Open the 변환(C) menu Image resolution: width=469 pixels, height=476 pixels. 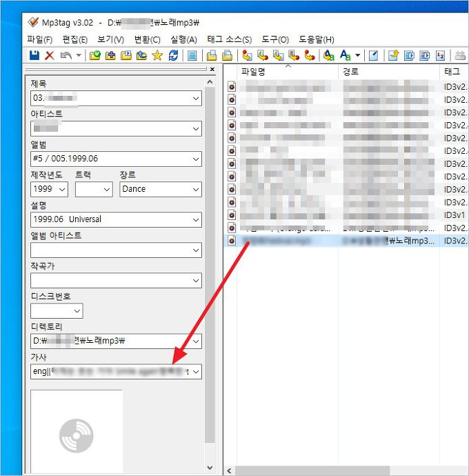point(147,39)
